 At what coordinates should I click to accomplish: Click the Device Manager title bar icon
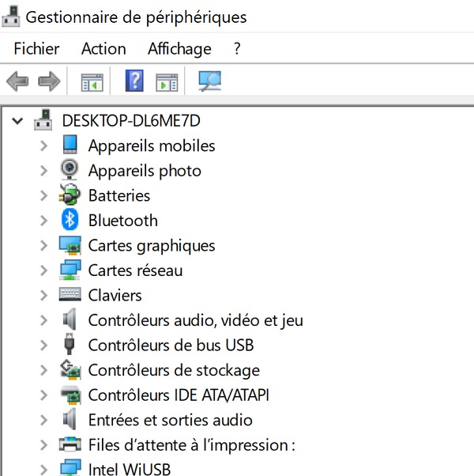[11, 17]
